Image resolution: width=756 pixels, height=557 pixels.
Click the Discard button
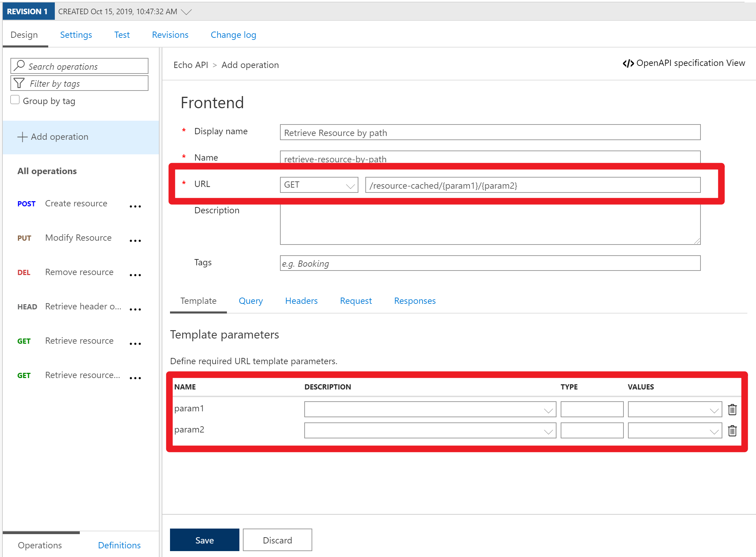click(277, 540)
